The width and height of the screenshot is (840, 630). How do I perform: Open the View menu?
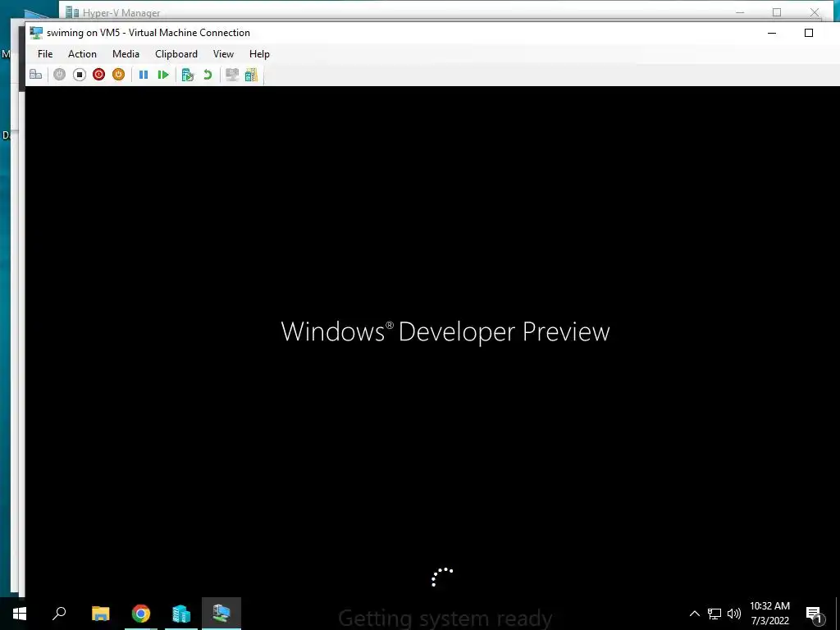223,53
